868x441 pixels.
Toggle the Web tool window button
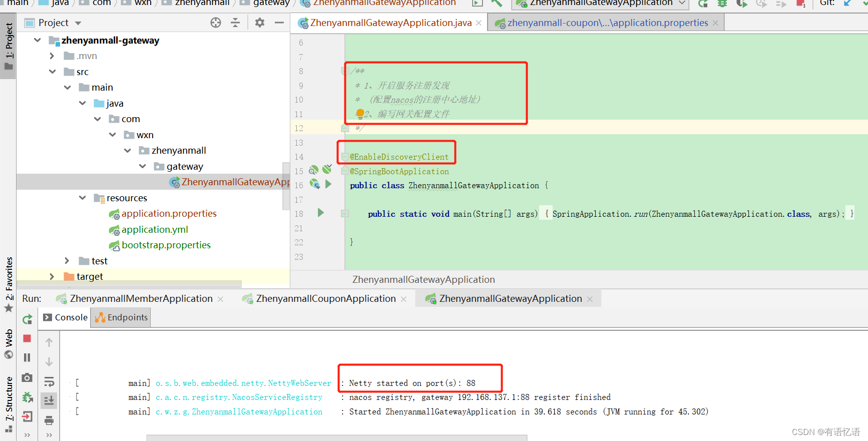click(x=9, y=344)
